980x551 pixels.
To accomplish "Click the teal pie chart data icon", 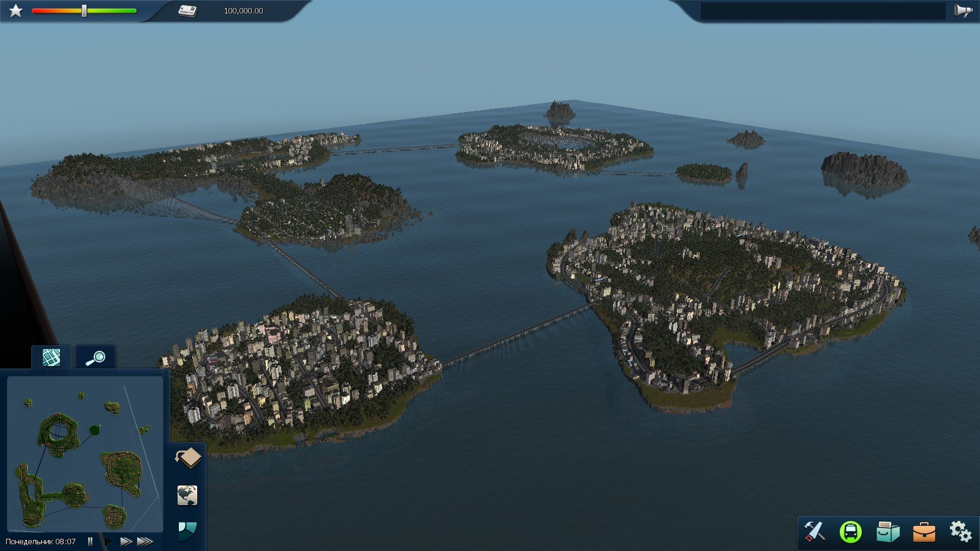I will pos(187,531).
